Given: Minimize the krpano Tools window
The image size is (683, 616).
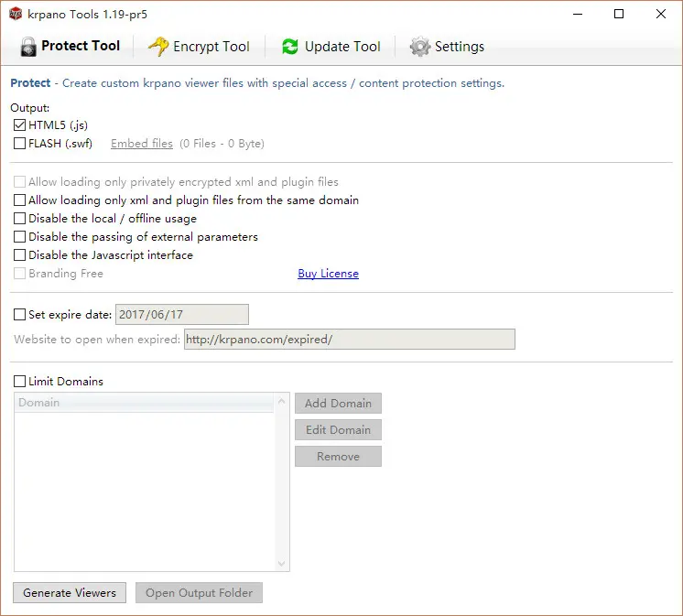Looking at the screenshot, I should [578, 14].
